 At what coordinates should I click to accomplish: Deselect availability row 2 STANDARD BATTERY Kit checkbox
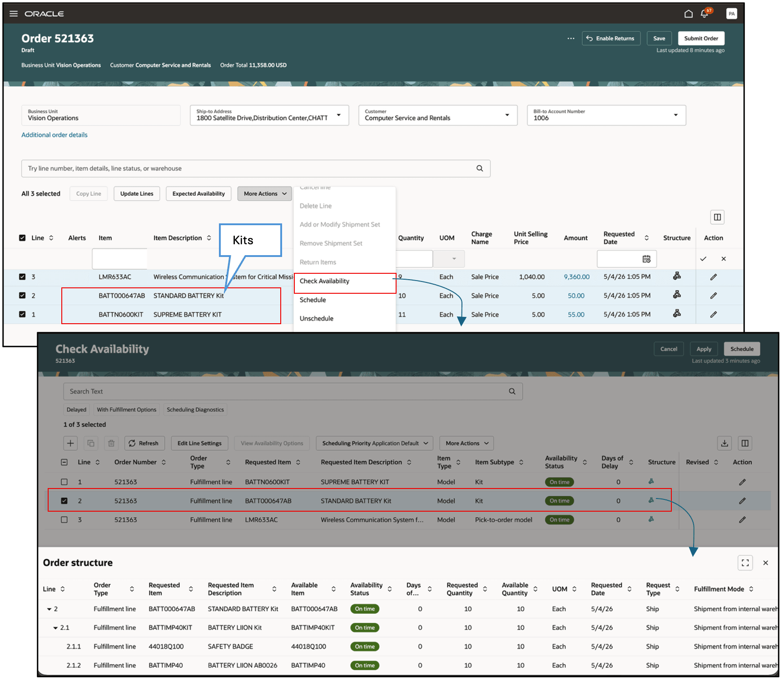(x=64, y=501)
